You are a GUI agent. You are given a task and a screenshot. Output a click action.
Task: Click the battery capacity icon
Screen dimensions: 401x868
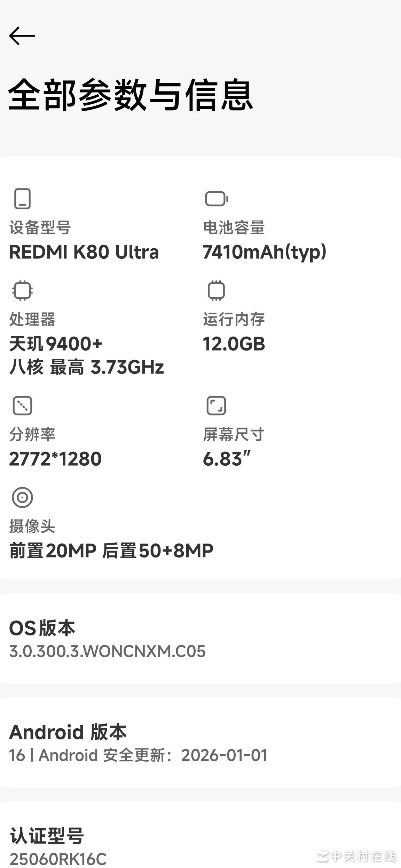coord(216,199)
